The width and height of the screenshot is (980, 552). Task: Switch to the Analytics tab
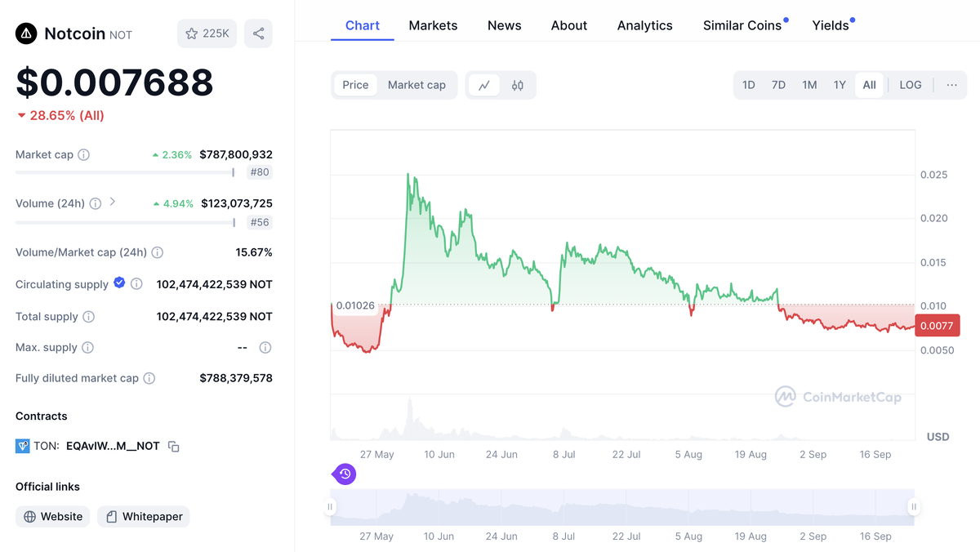(x=644, y=25)
